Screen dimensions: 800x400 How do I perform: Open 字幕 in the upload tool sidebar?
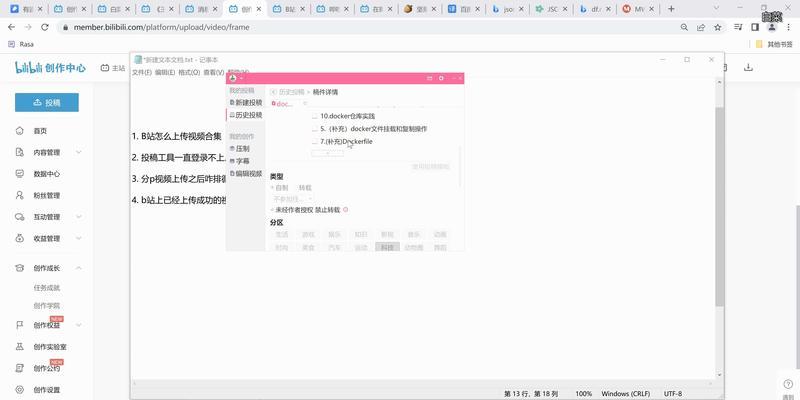point(240,161)
